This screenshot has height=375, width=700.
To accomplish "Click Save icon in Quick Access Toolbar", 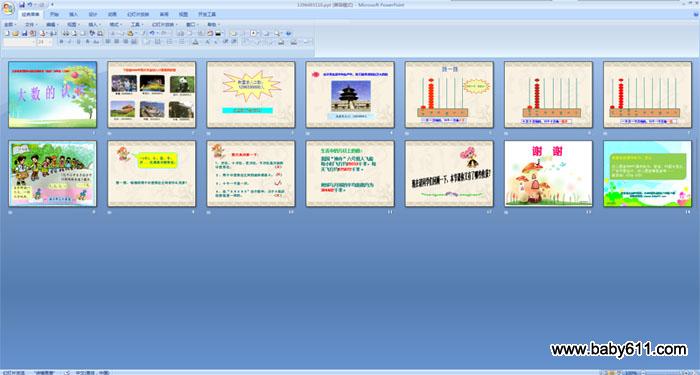I will (x=22, y=5).
